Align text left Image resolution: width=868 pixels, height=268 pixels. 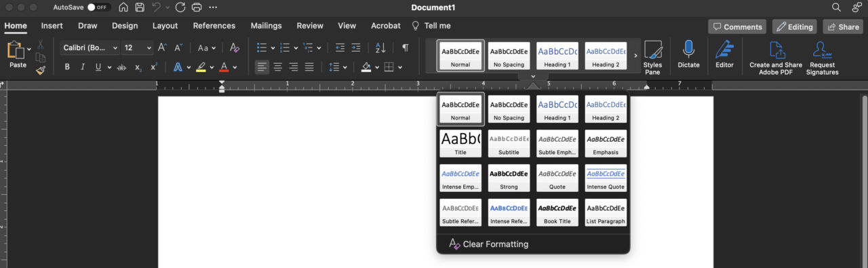point(262,67)
